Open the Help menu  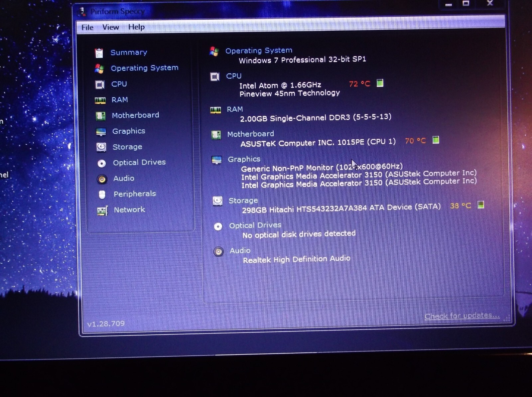click(136, 27)
